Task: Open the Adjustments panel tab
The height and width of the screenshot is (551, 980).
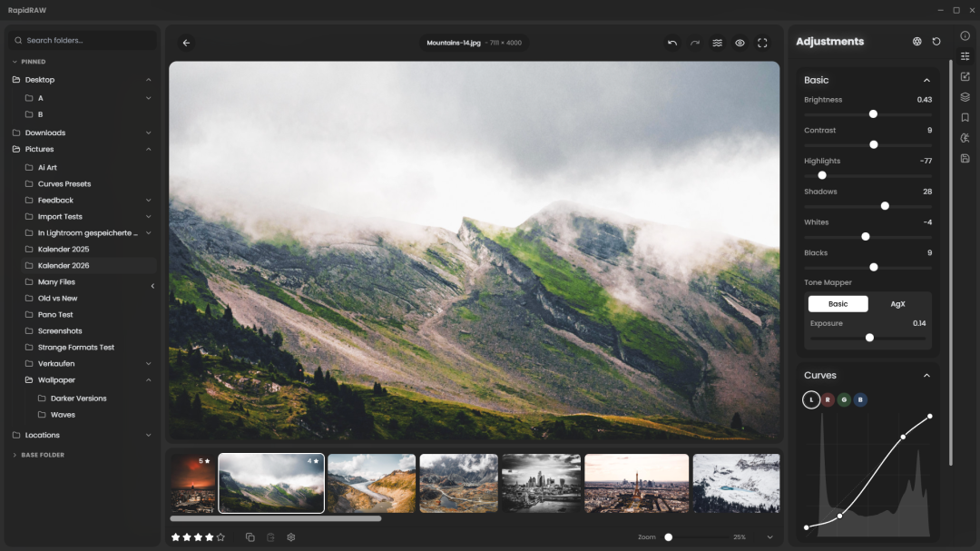Action: [x=965, y=55]
